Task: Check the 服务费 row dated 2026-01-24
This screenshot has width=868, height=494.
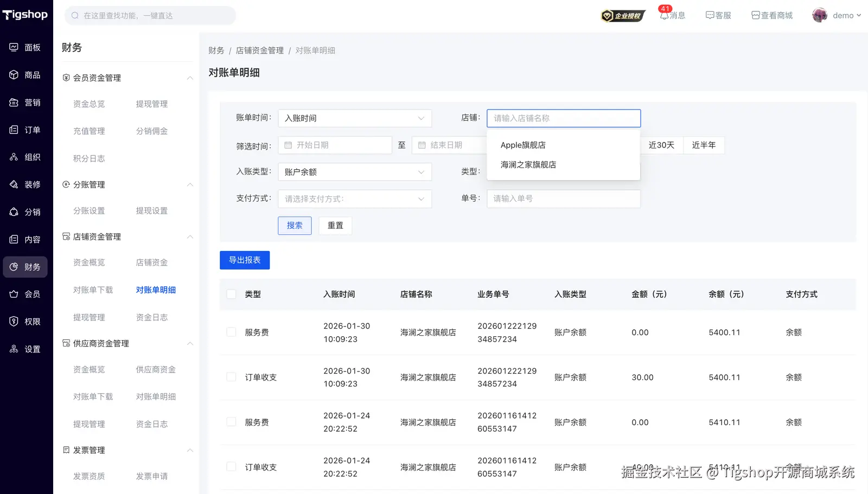Action: pos(231,422)
